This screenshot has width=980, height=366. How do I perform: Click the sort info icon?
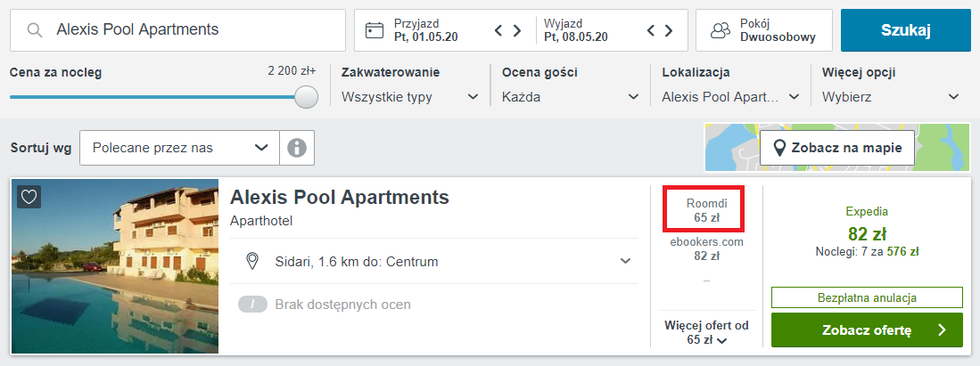point(297,148)
